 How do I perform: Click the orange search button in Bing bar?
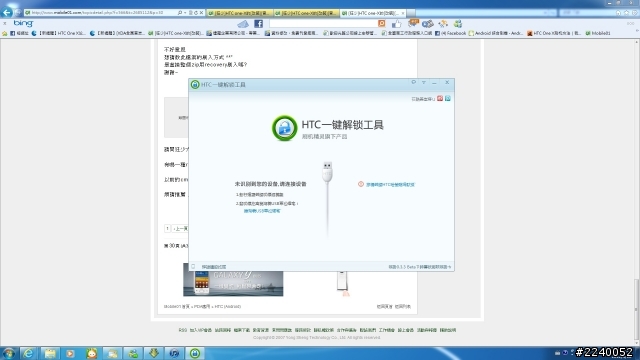[381, 24]
